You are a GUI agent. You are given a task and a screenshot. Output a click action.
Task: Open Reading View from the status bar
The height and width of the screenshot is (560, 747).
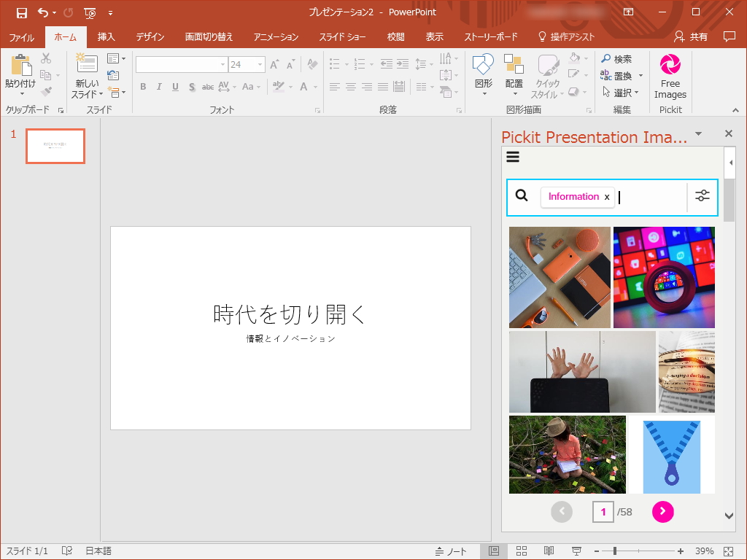(549, 551)
